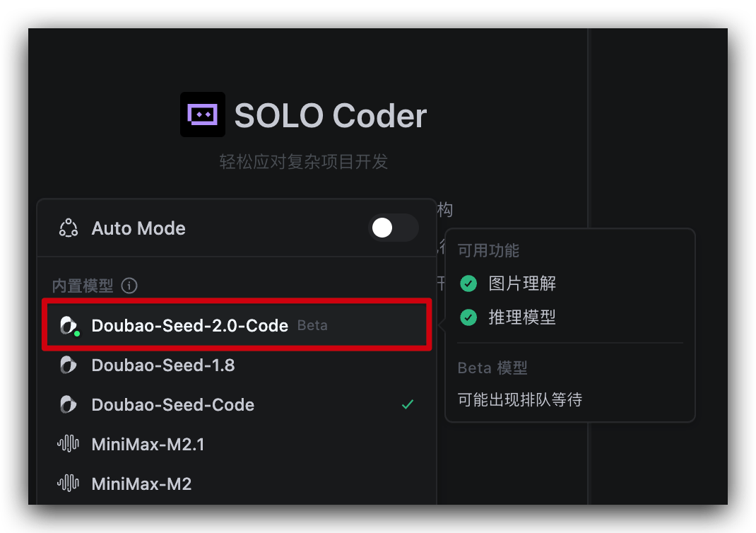The image size is (756, 533).
Task: Click the Doubao-Seed-1.8 model icon
Action: pyautogui.click(x=67, y=365)
